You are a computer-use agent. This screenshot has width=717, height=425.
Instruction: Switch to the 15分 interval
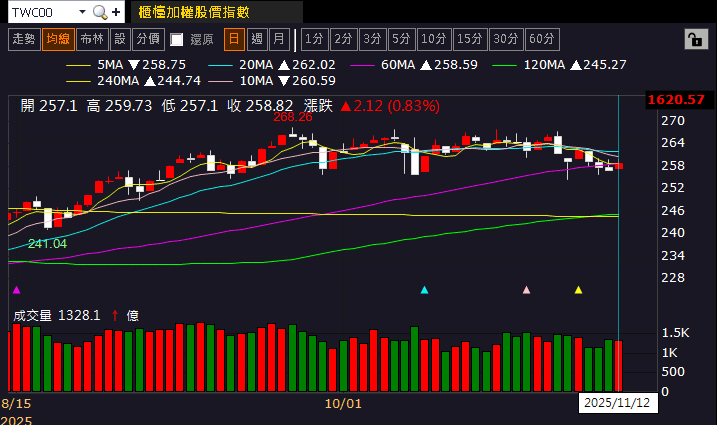tap(471, 39)
